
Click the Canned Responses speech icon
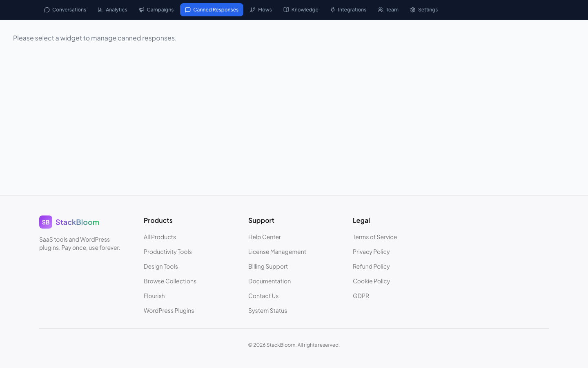click(x=188, y=9)
